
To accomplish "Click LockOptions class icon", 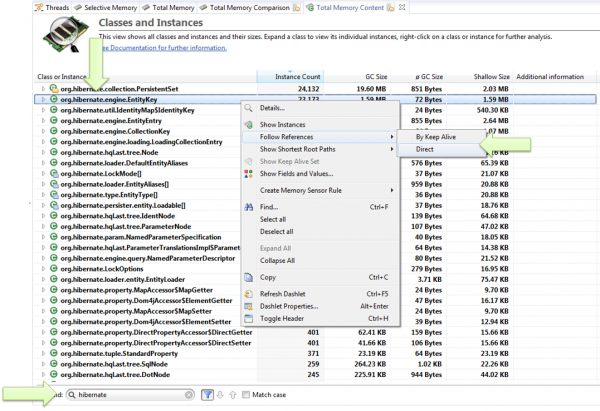I will pyautogui.click(x=54, y=269).
